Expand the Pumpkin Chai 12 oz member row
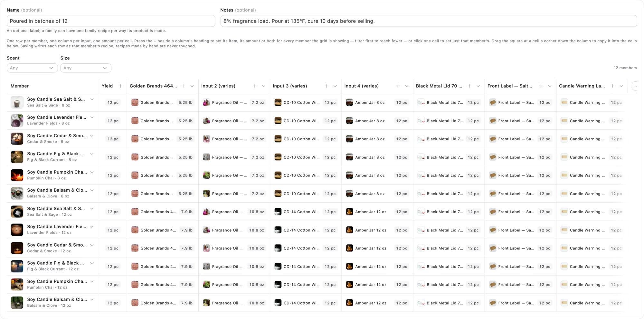The height and width of the screenshot is (319, 644). click(92, 281)
